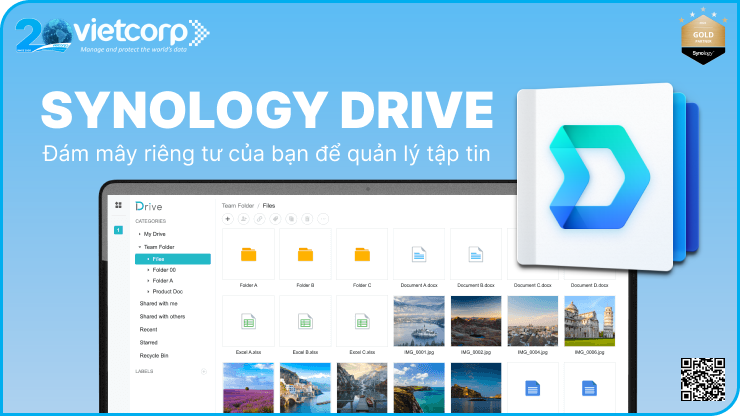The image size is (740, 416).
Task: Click the chain link icon in toolbar
Action: (x=260, y=219)
